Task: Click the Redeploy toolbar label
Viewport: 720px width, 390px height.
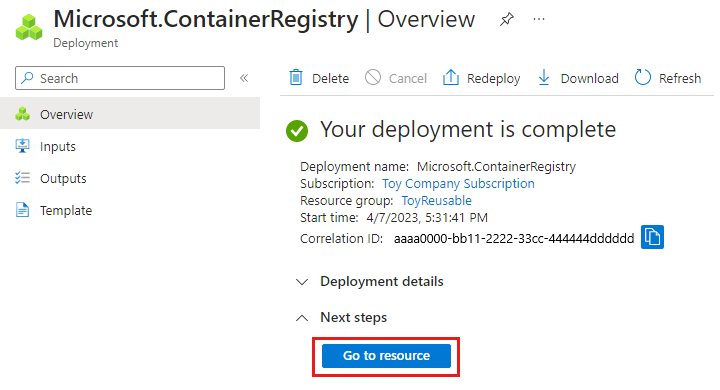Action: (494, 79)
